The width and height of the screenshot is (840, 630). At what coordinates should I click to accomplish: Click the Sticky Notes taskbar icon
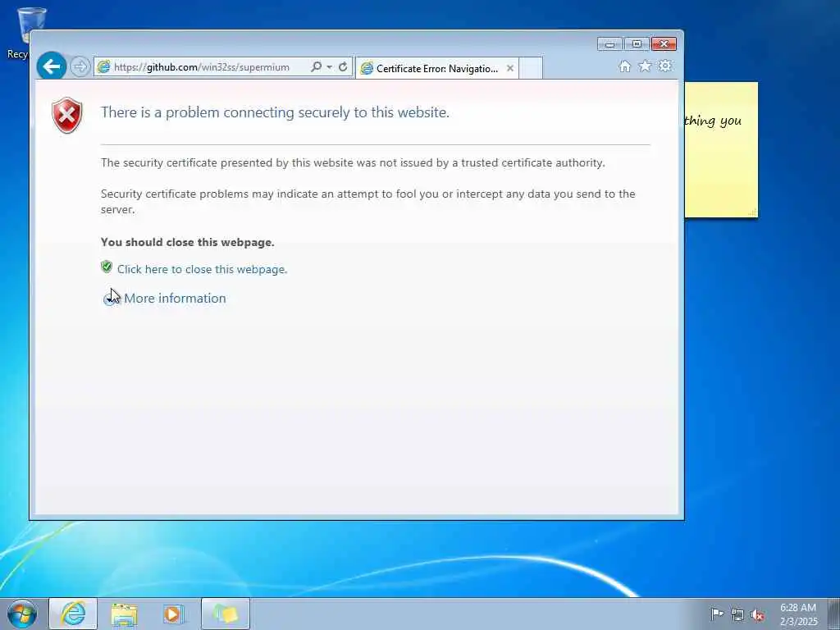226,614
